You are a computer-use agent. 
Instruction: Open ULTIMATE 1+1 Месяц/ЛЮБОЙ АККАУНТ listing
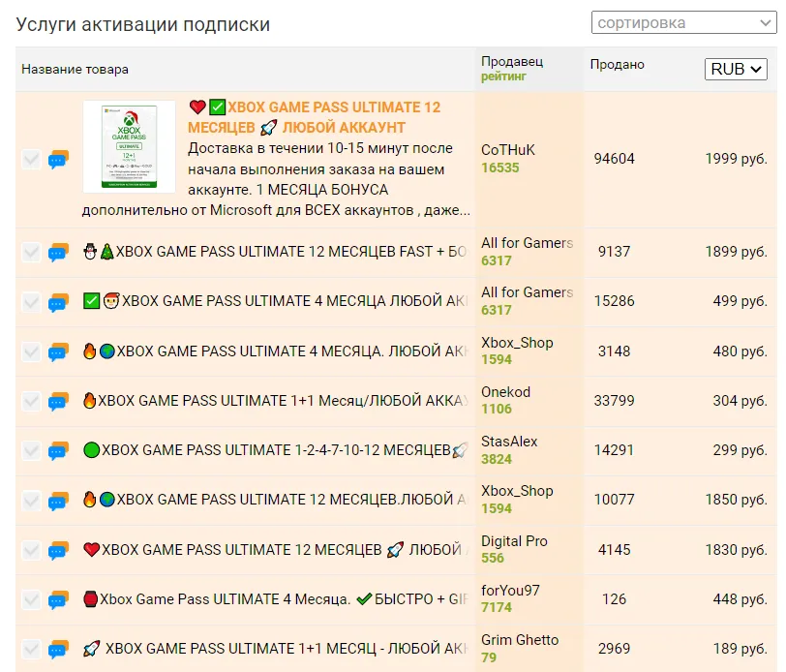point(275,401)
